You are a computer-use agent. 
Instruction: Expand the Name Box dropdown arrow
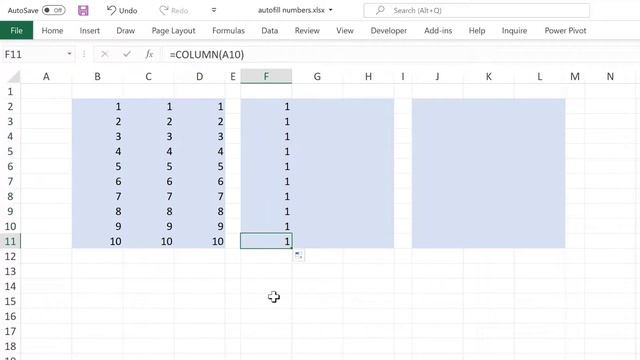tap(69, 54)
